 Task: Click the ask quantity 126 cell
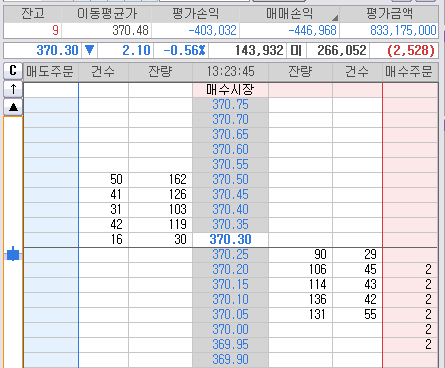(x=160, y=195)
